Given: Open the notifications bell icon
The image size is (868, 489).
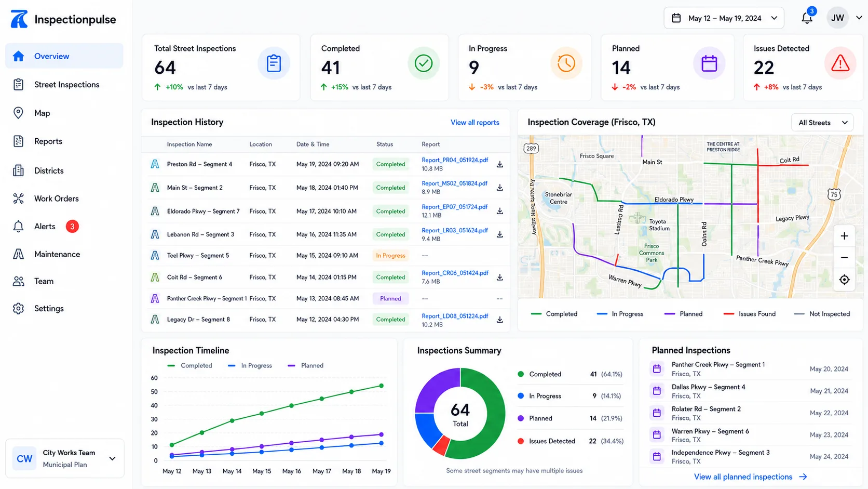Looking at the screenshot, I should point(807,18).
